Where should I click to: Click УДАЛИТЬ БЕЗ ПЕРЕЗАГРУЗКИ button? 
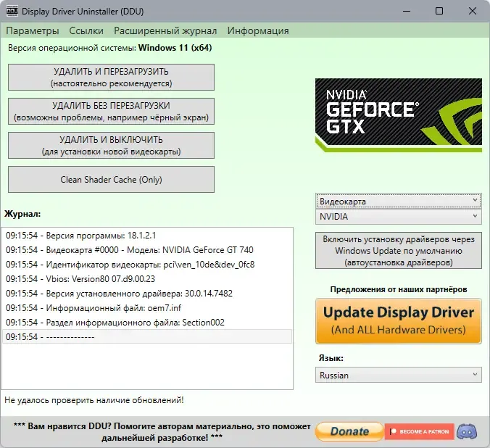(111, 112)
